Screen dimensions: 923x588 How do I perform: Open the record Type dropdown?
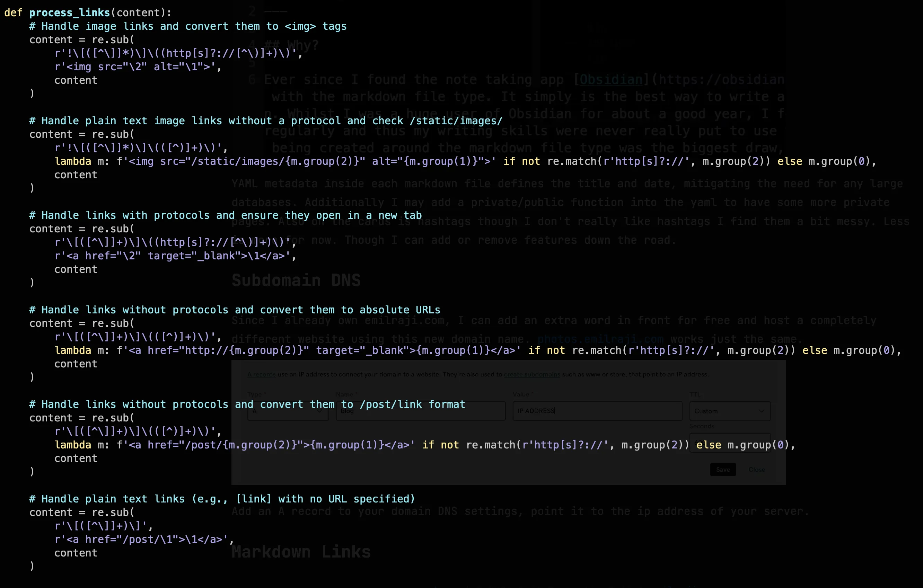pyautogui.click(x=288, y=411)
